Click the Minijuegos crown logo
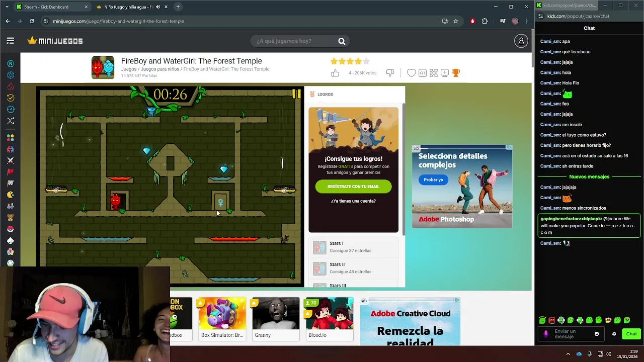644x362 pixels. pyautogui.click(x=55, y=41)
